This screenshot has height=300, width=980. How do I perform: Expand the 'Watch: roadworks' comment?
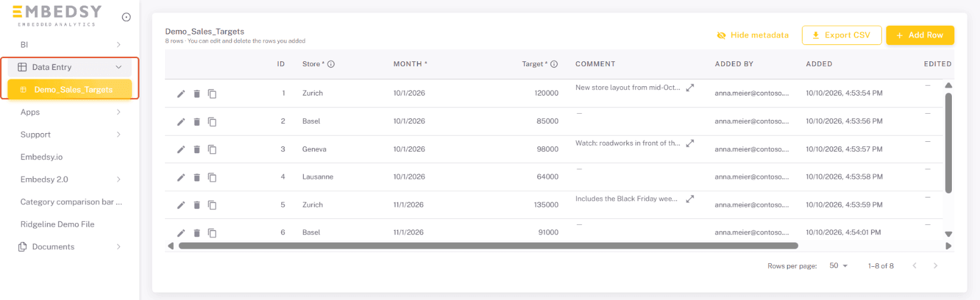(x=690, y=143)
